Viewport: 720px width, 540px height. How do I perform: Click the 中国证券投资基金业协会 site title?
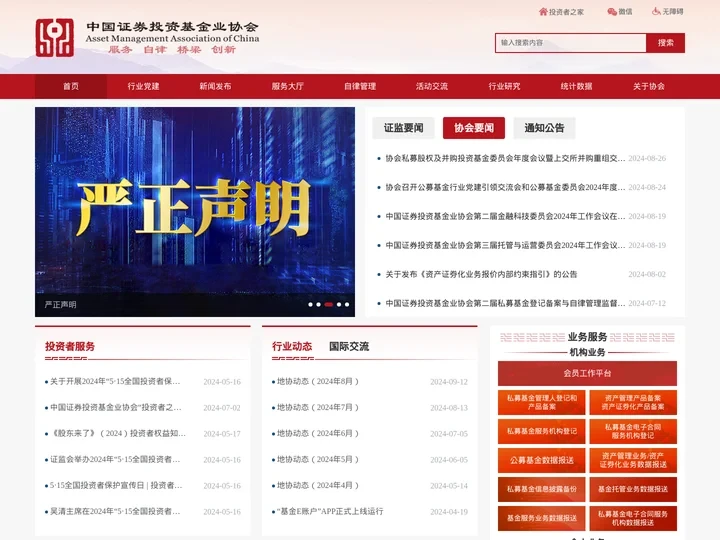(173, 27)
